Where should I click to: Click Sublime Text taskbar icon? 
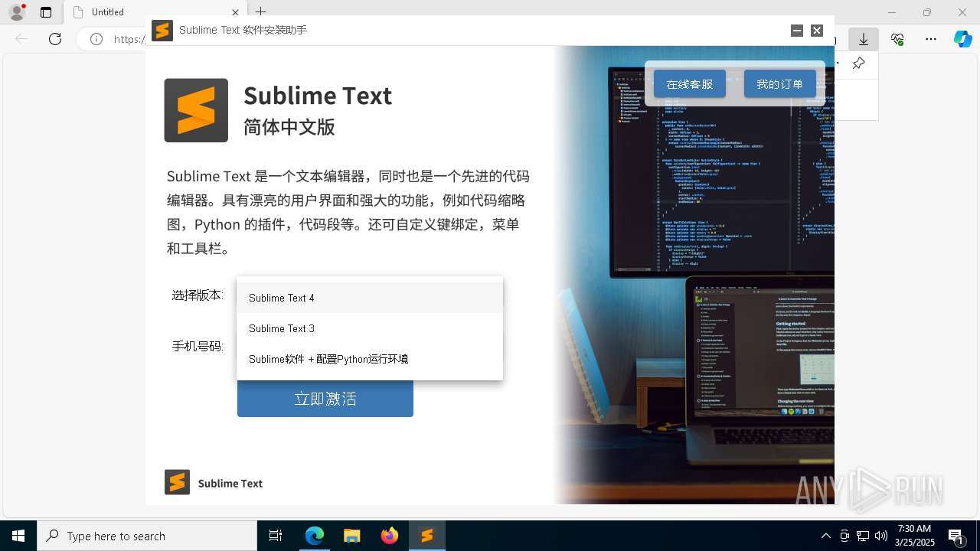point(426,536)
